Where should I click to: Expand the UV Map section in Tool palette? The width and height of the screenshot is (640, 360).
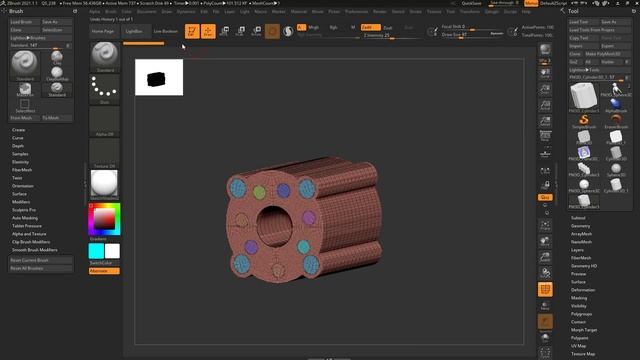pyautogui.click(x=578, y=346)
